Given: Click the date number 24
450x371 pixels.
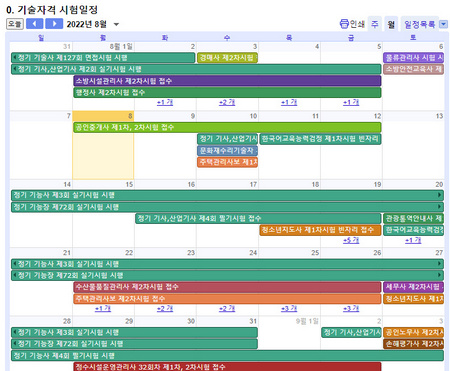Looking at the screenshot, I should [x=253, y=253].
